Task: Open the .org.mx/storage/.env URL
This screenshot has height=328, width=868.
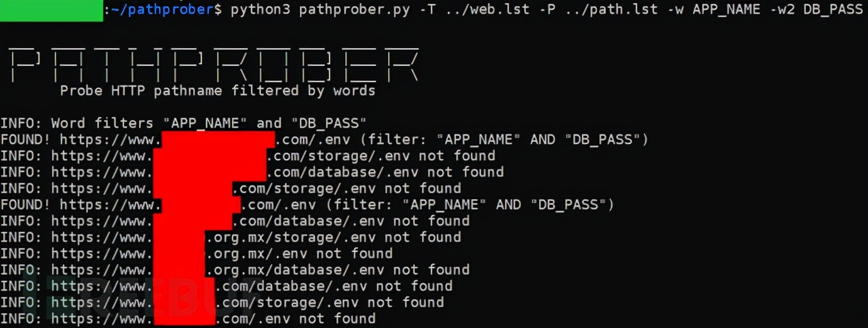Action: 296,238
